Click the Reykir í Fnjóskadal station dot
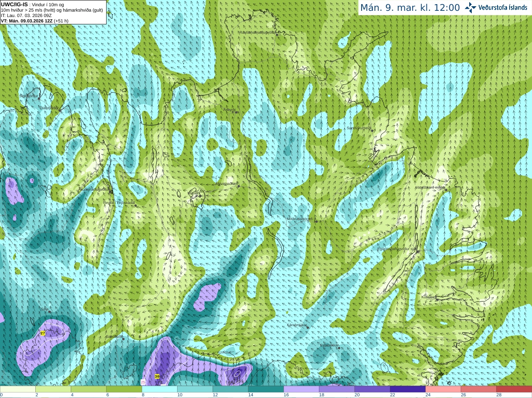 click(x=135, y=206)
